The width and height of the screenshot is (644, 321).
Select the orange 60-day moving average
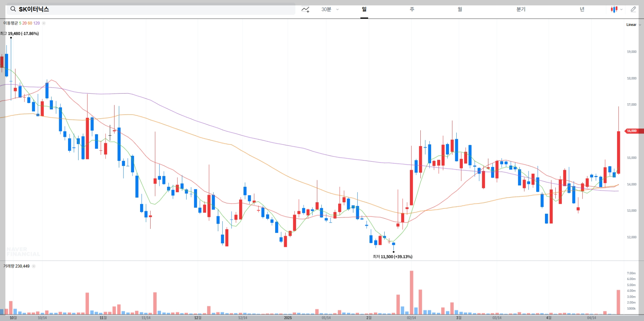(30, 23)
